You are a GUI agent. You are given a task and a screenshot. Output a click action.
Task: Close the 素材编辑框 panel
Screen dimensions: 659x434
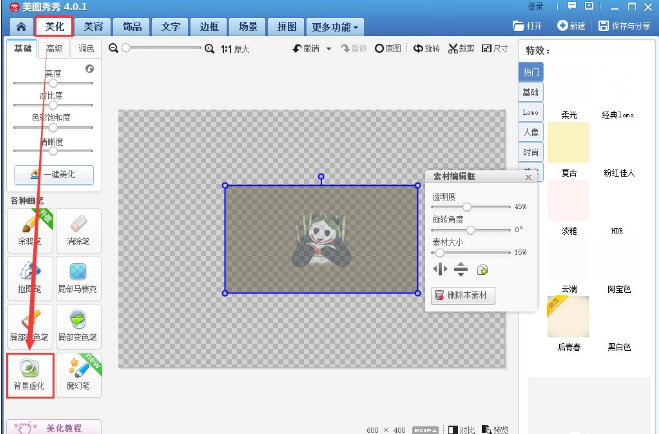529,178
